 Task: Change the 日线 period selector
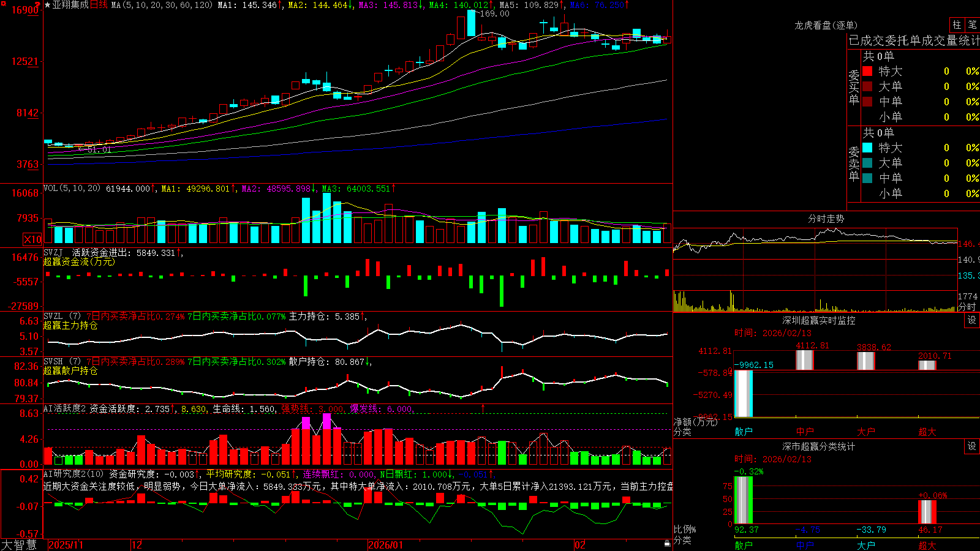tap(99, 5)
